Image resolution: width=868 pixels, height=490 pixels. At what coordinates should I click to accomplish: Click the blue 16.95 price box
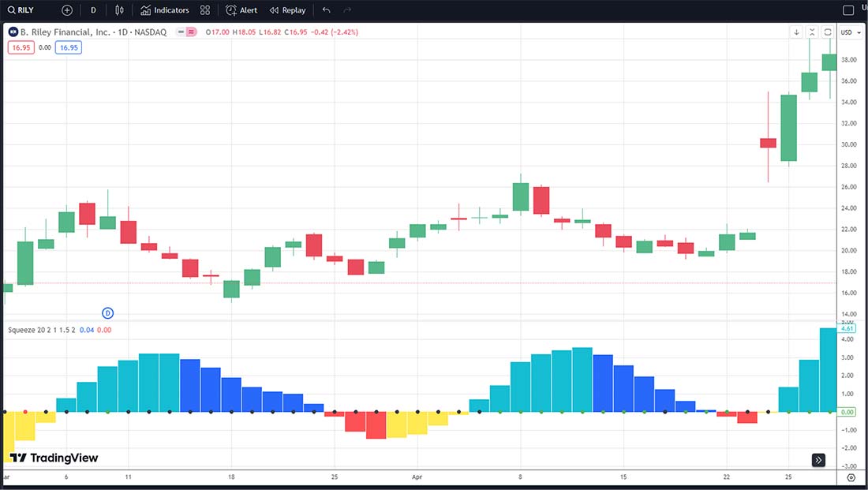point(69,47)
